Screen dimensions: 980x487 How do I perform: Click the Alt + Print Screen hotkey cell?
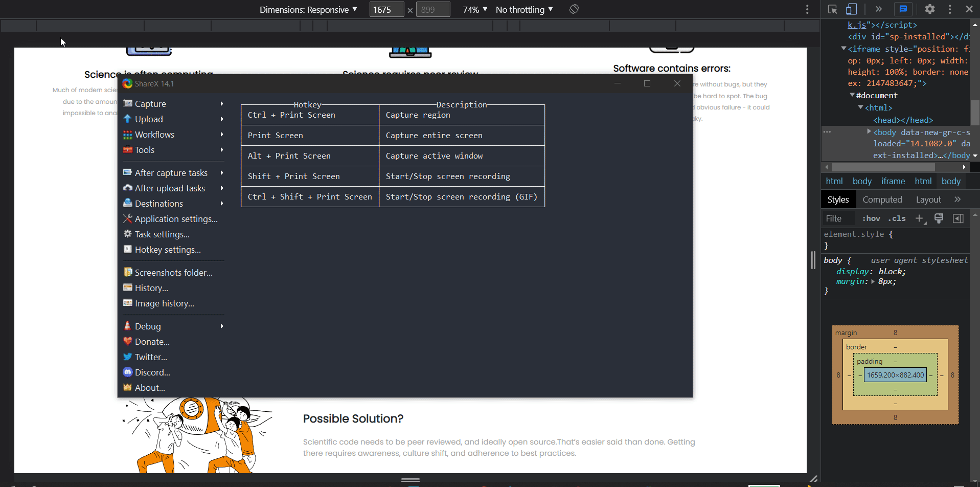pos(310,156)
